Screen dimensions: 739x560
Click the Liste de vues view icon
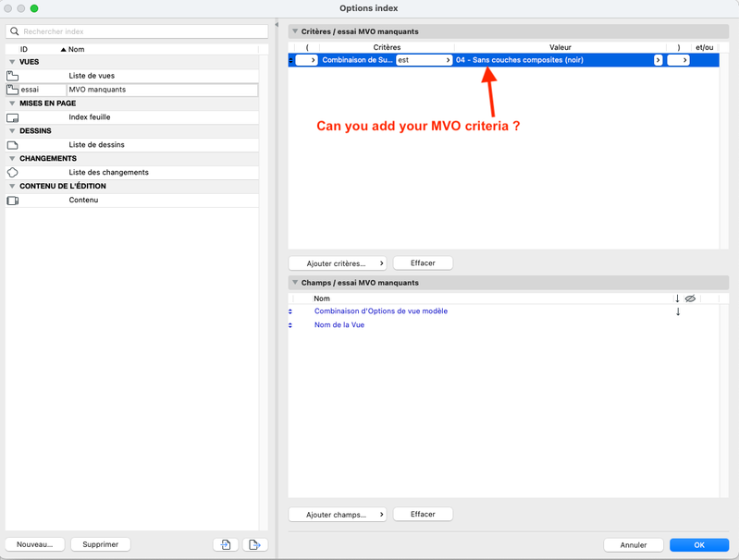tap(13, 76)
